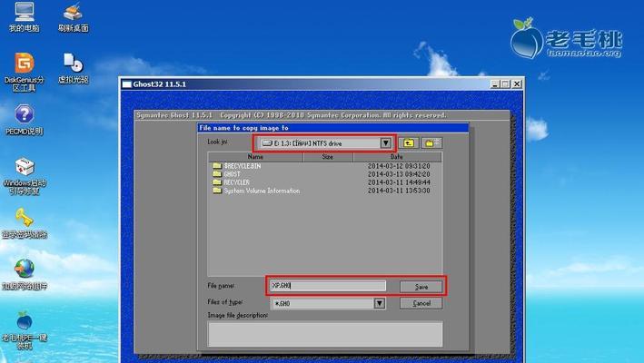Sort the file list by Name column
Screen dimensions: 644x363
[x=255, y=157]
